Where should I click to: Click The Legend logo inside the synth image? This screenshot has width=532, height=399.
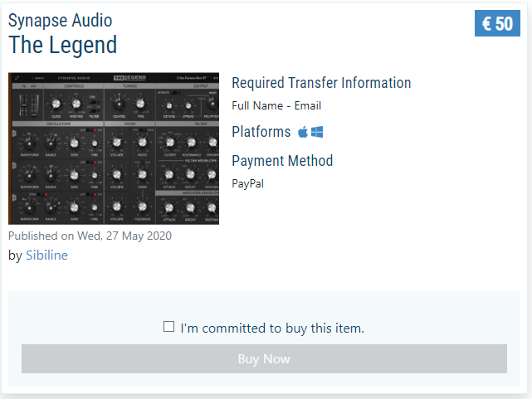(x=130, y=78)
